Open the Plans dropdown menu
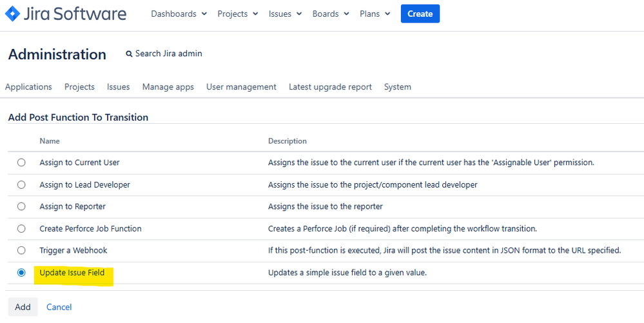644x323 pixels. point(375,14)
